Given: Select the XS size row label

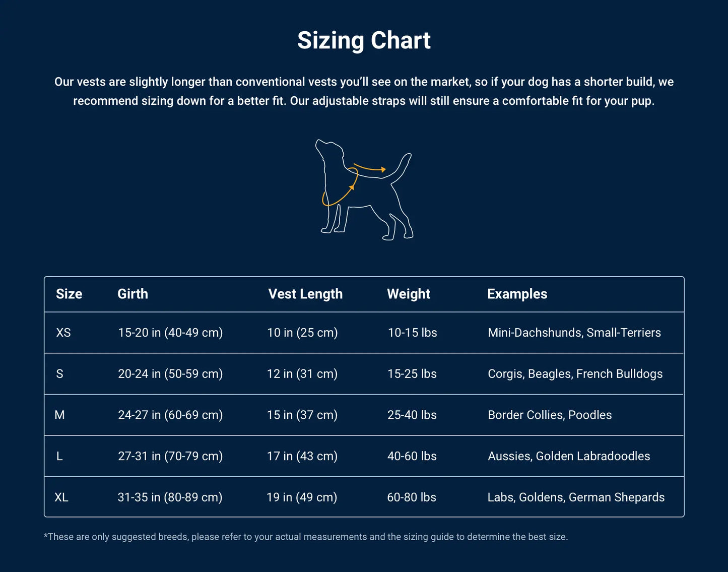Looking at the screenshot, I should coord(63,333).
